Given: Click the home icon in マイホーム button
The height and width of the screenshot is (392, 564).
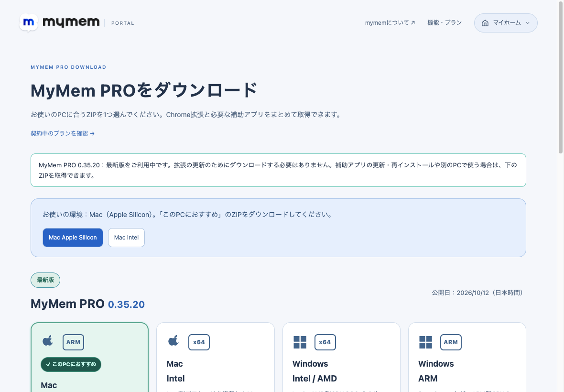Looking at the screenshot, I should [x=485, y=23].
